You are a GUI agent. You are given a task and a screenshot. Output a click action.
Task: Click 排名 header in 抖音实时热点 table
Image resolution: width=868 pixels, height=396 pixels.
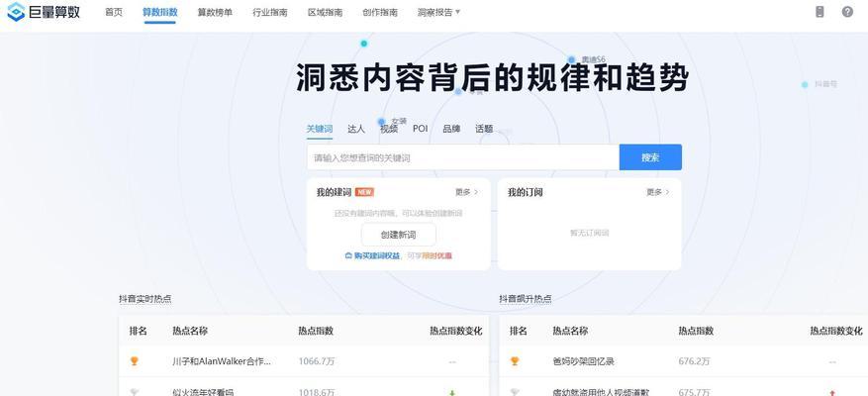click(139, 331)
